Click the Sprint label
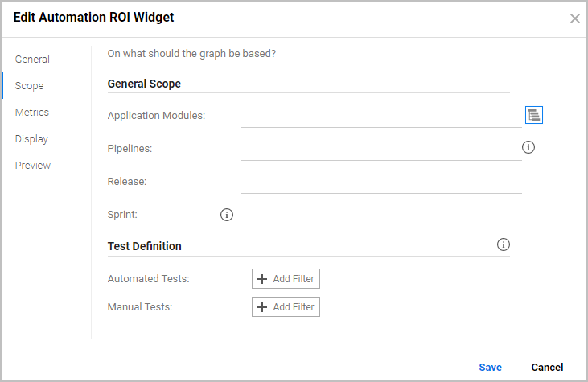Viewport: 588px width, 382px height. pos(122,215)
